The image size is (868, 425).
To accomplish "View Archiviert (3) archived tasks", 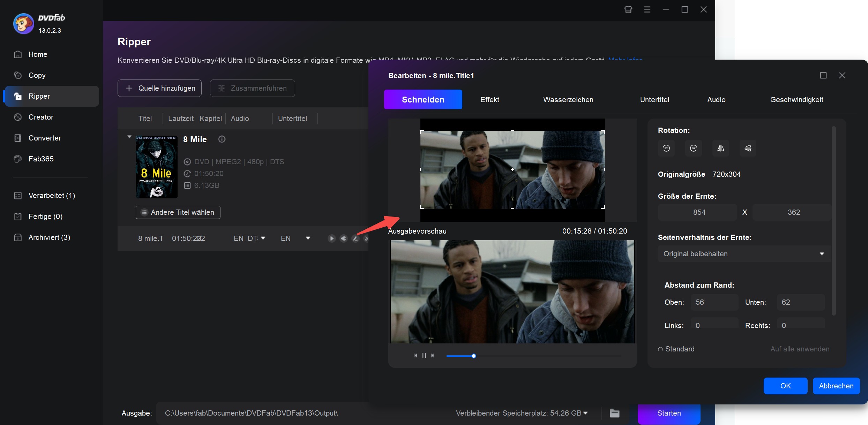I will pos(51,237).
